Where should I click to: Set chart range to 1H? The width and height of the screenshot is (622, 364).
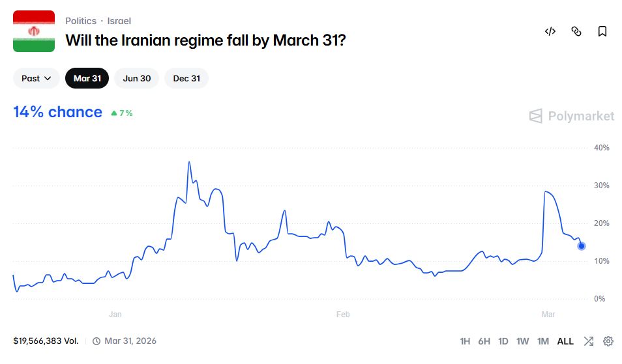click(465, 341)
